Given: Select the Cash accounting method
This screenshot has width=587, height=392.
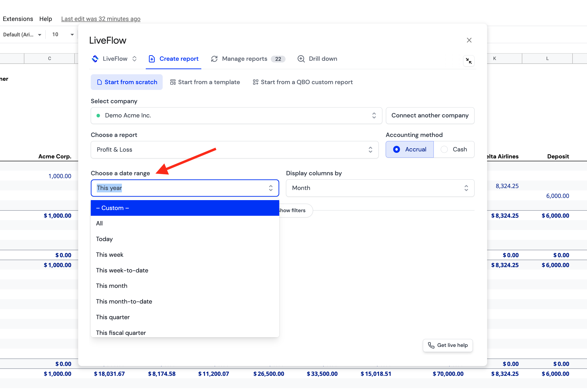Looking at the screenshot, I should point(454,149).
